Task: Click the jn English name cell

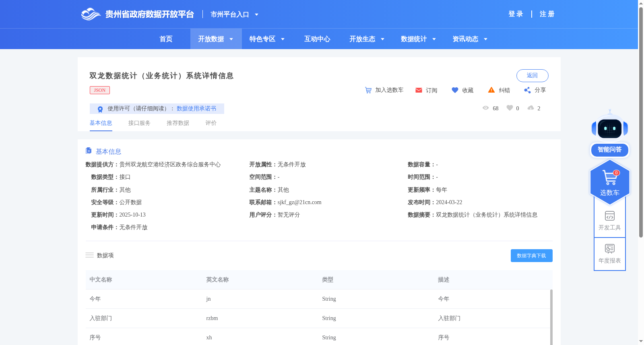Action: 208,299
